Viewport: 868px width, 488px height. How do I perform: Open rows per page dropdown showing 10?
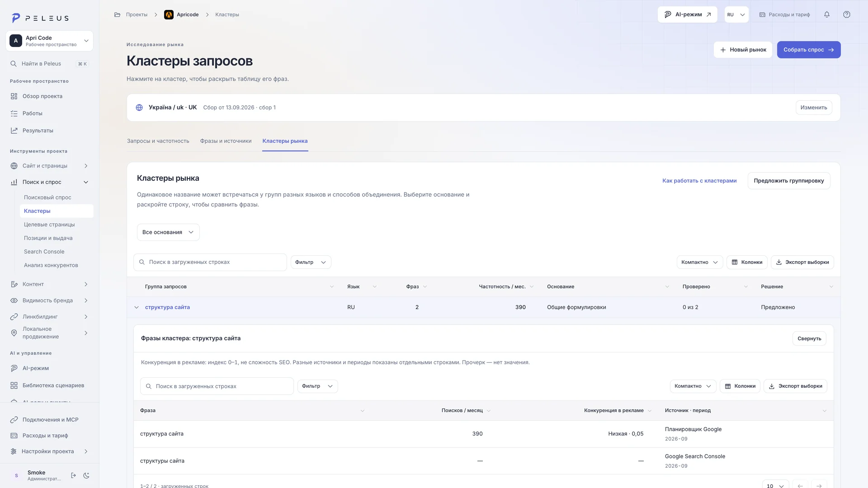point(775,486)
